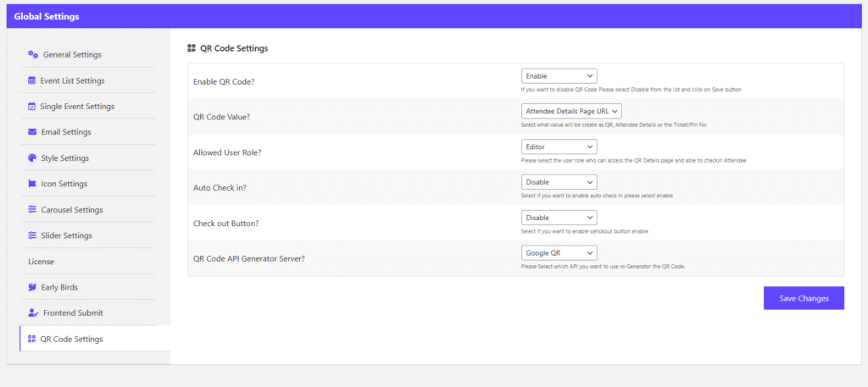Screen dimensions: 868x387
Task: Click the Single Event Settings calendar-check icon
Action: tap(32, 106)
